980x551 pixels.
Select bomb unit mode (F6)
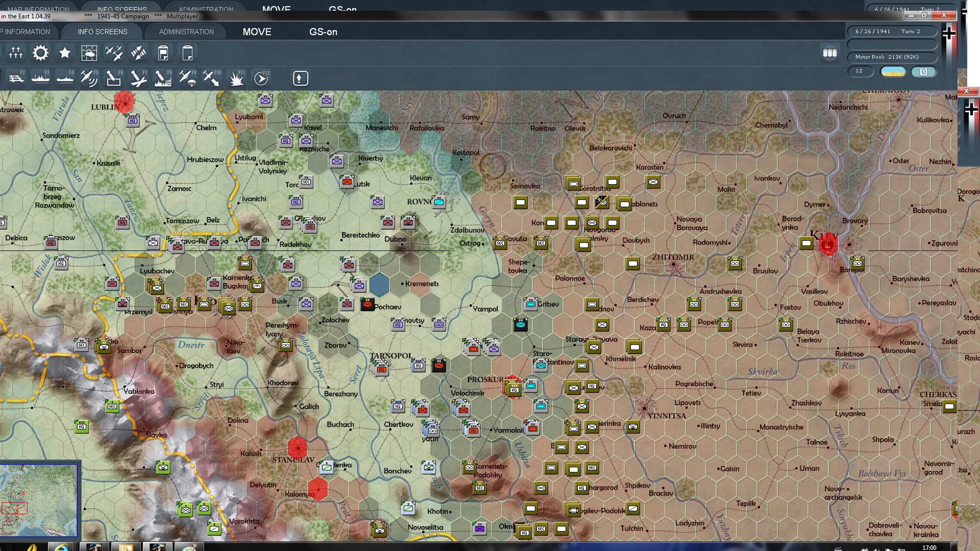point(114,78)
